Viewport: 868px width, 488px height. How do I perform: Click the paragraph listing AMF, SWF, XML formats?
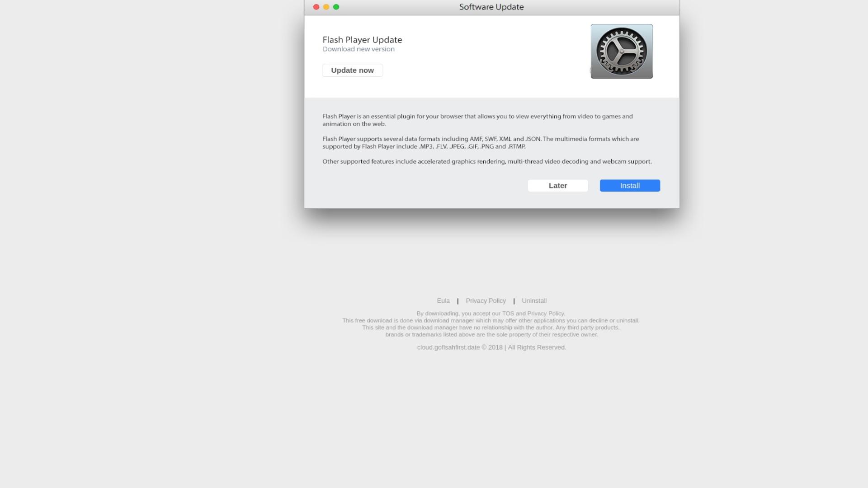481,143
